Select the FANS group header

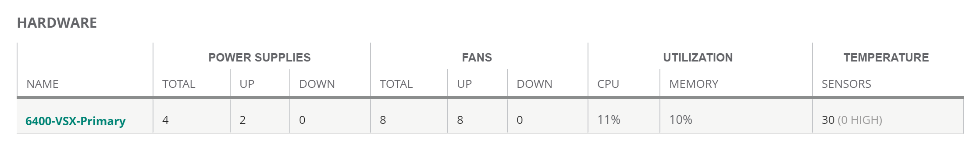coord(477,58)
